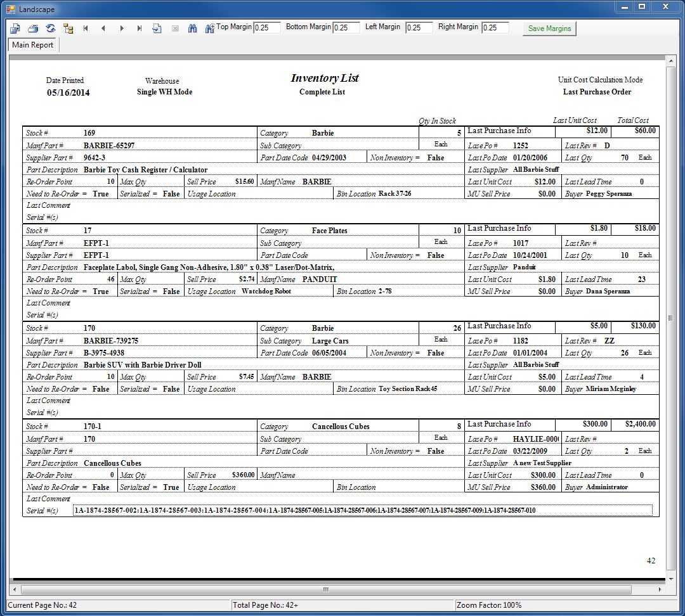Viewport: 685px width, 616px height.
Task: Click total cost $130.00
Action: tap(643, 326)
